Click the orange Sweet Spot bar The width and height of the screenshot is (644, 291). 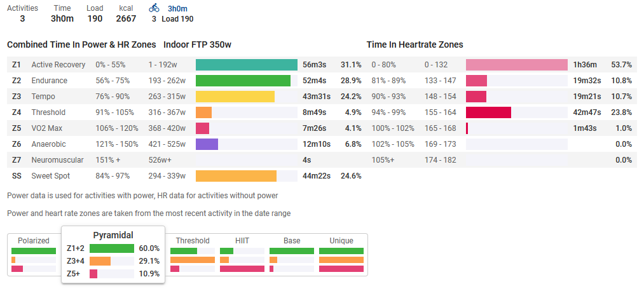click(236, 176)
